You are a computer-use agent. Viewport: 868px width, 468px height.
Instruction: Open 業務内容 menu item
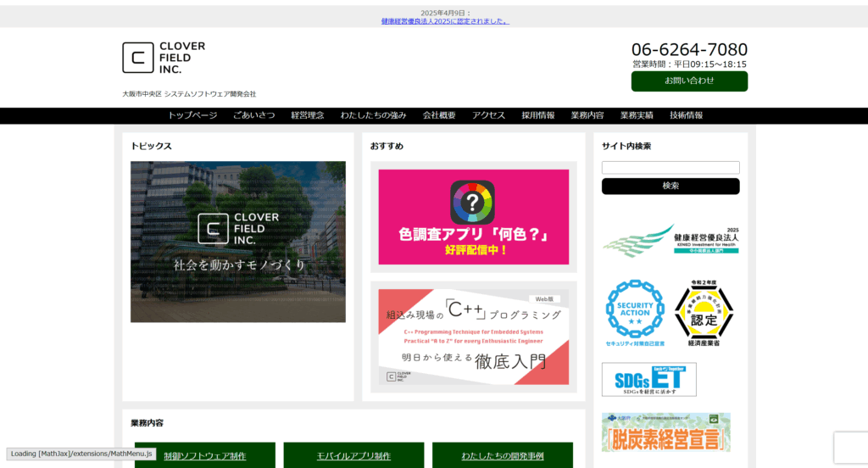[587, 115]
